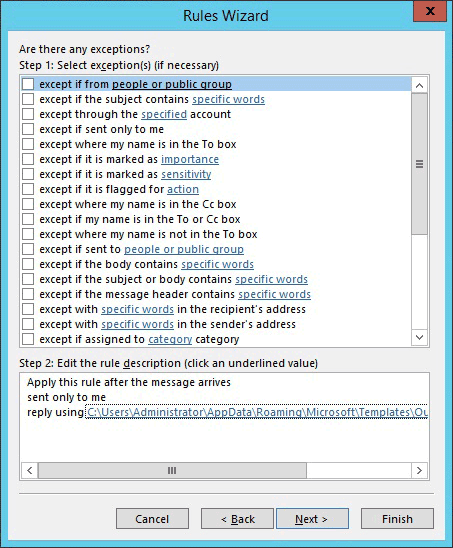The width and height of the screenshot is (453, 548).
Task: Enable 'except where my name is in the Cc box'
Action: 28,204
